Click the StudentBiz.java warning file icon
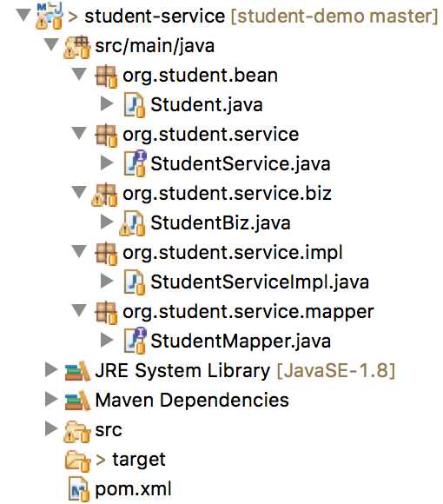The width and height of the screenshot is (443, 504). [132, 222]
